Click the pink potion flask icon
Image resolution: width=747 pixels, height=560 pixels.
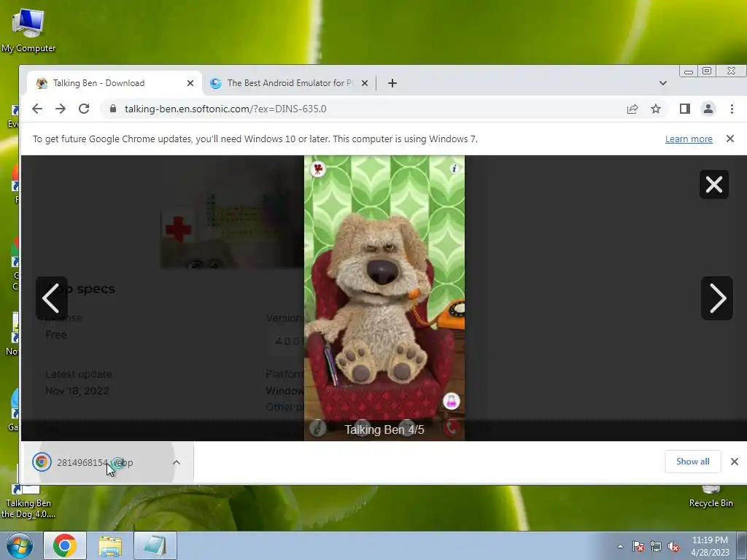(x=451, y=401)
